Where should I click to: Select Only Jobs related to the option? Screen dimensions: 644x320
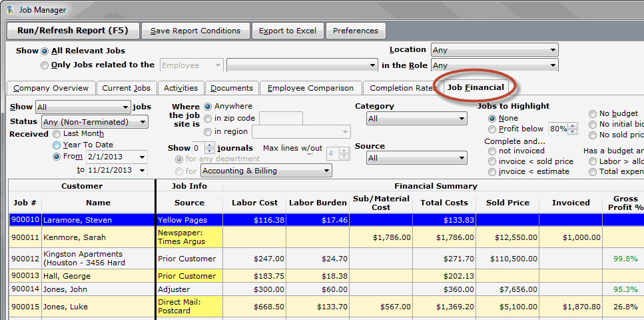pyautogui.click(x=45, y=65)
